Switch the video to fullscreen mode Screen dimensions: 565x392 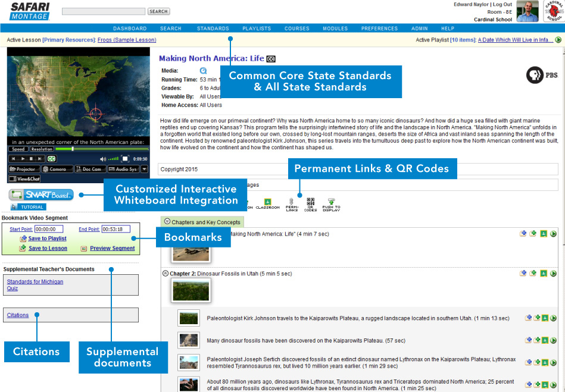pyautogui.click(x=125, y=159)
